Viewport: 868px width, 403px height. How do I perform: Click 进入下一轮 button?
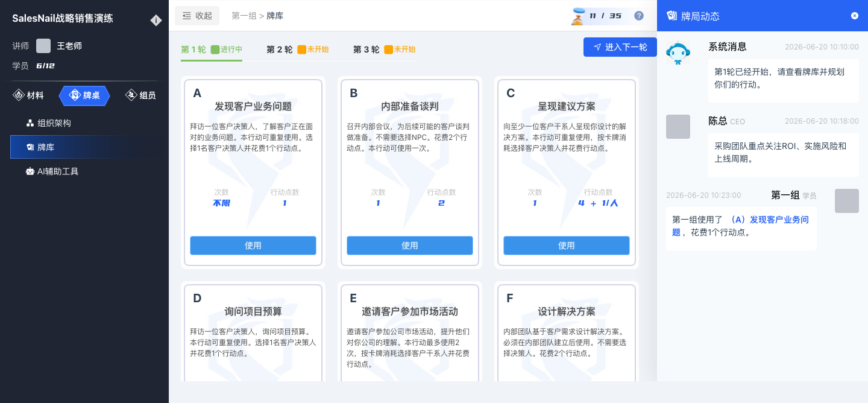[620, 47]
